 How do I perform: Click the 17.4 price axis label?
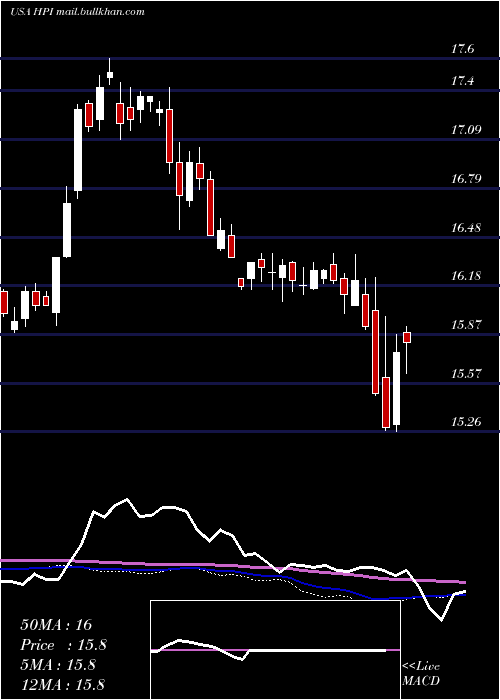point(462,81)
